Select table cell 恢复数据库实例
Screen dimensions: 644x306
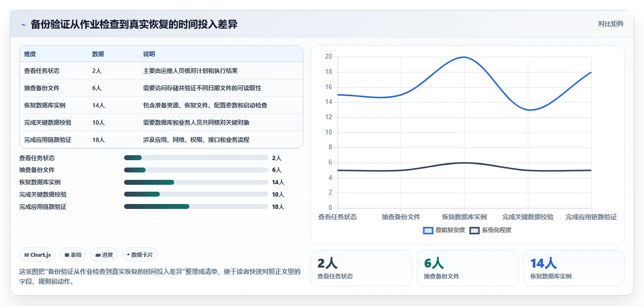click(x=45, y=105)
